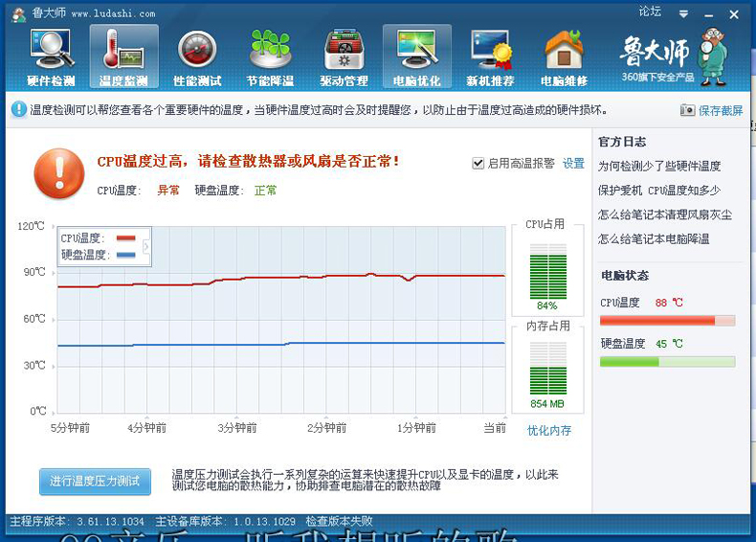Click the red CPU温度 progress bar
The height and width of the screenshot is (542, 756).
(667, 321)
